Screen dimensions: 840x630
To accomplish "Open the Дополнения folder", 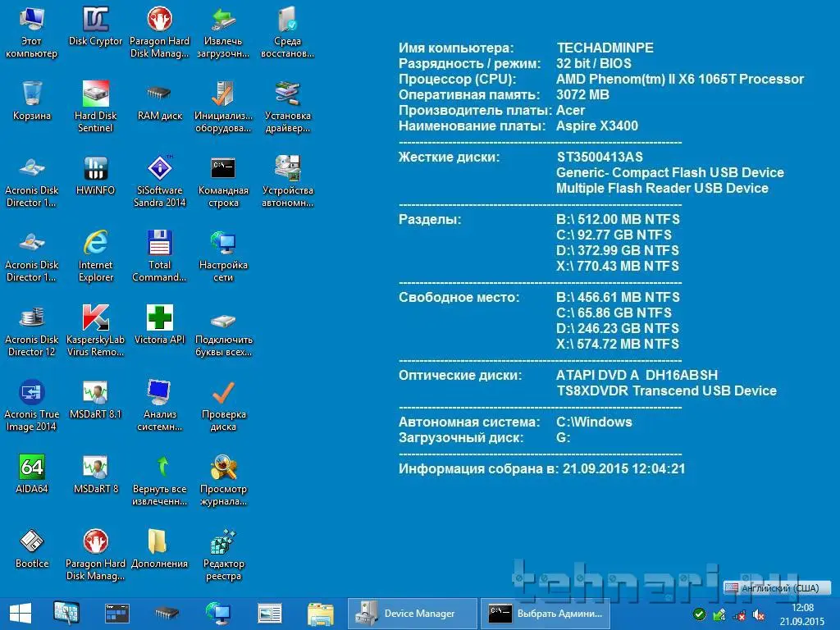I will 158,542.
